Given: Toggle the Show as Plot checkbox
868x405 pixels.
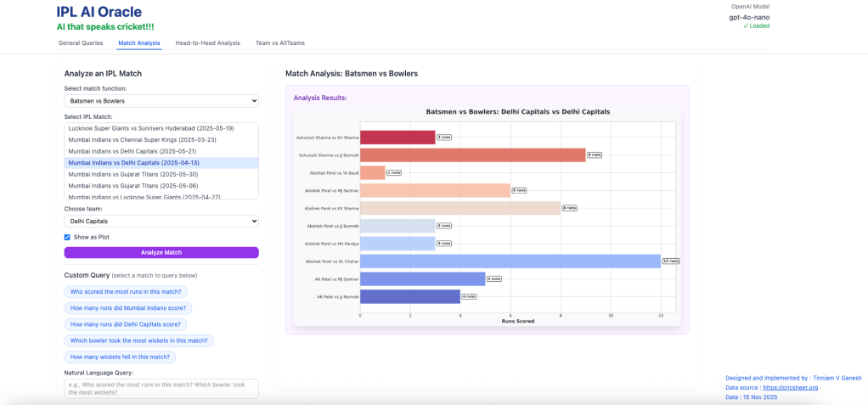Looking at the screenshot, I should coord(68,237).
